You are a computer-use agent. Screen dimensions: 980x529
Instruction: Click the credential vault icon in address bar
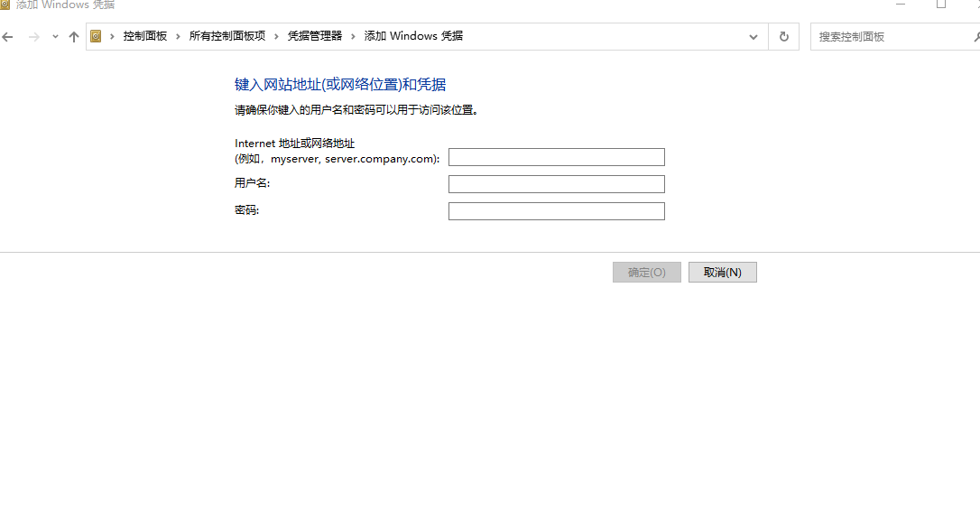coord(96,36)
